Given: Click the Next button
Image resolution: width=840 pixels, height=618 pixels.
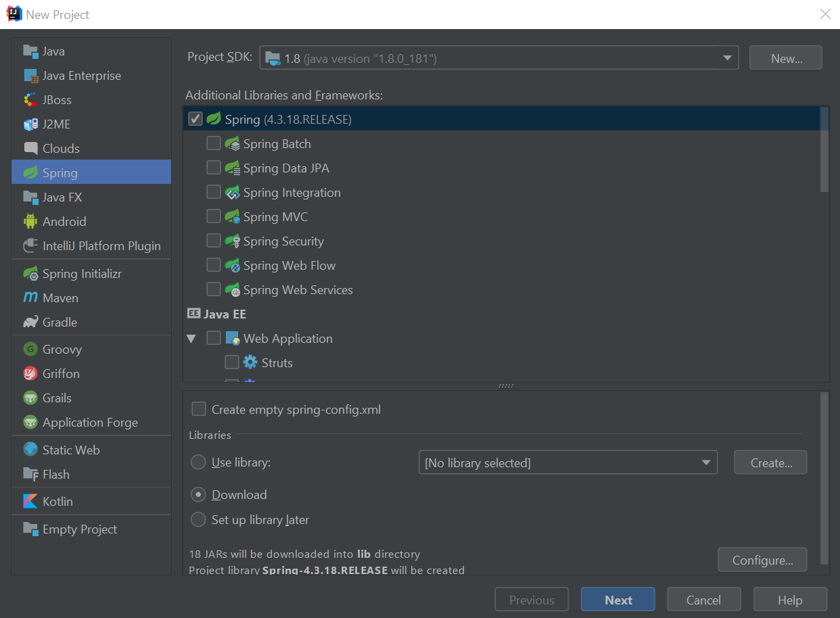Looking at the screenshot, I should tap(617, 599).
